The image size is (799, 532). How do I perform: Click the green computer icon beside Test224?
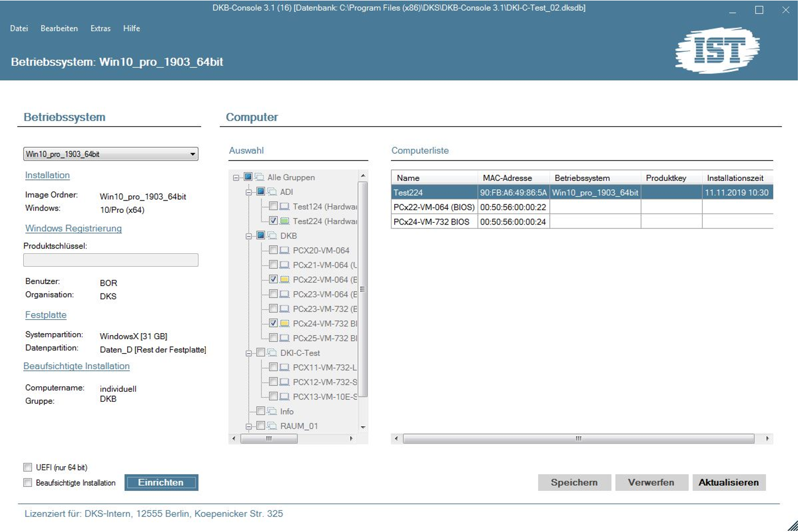click(x=284, y=221)
